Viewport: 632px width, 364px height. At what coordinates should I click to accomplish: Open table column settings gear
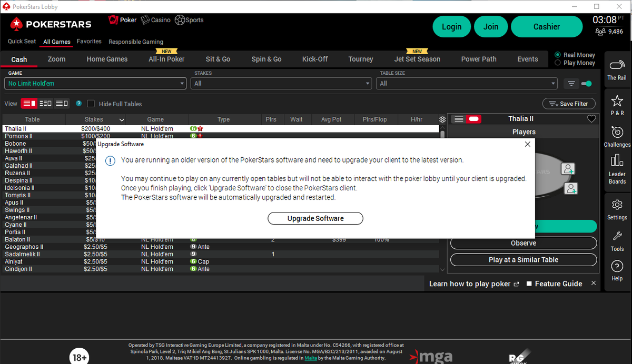click(442, 119)
